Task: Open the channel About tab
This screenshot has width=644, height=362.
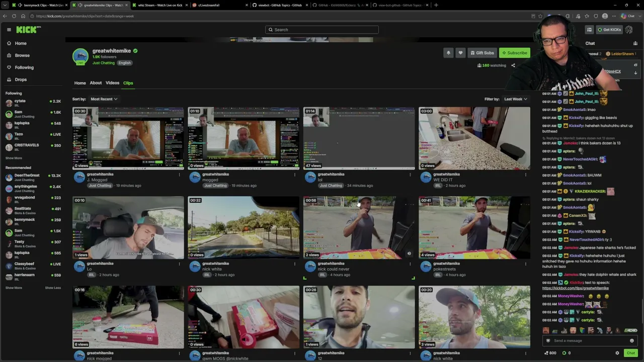Action: (x=96, y=83)
